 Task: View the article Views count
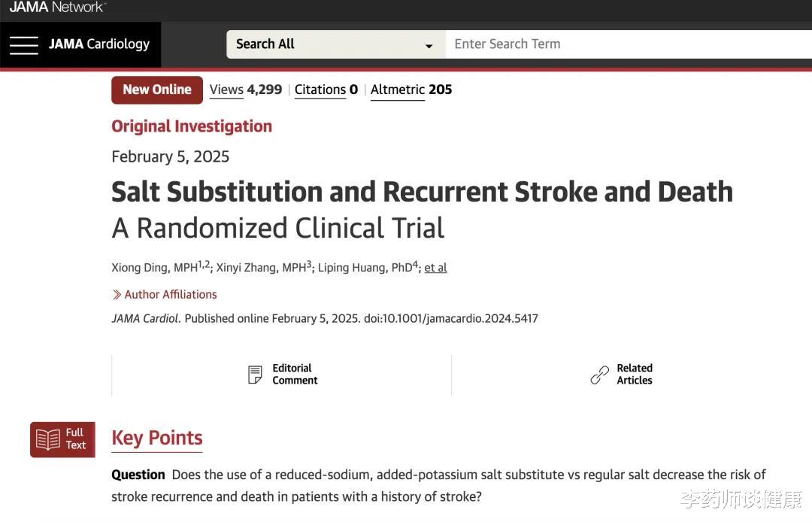245,90
